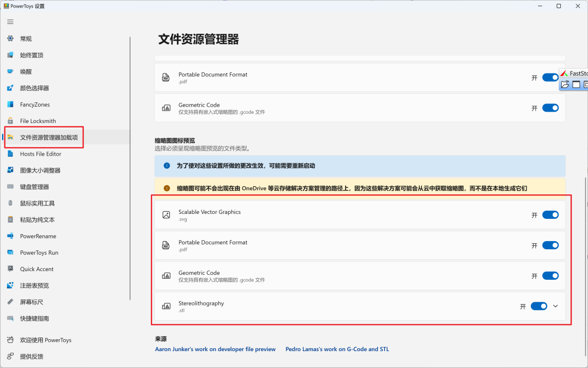This screenshot has height=368, width=588.
Task: Click the PowerToys Run icon
Action: [x=10, y=253]
